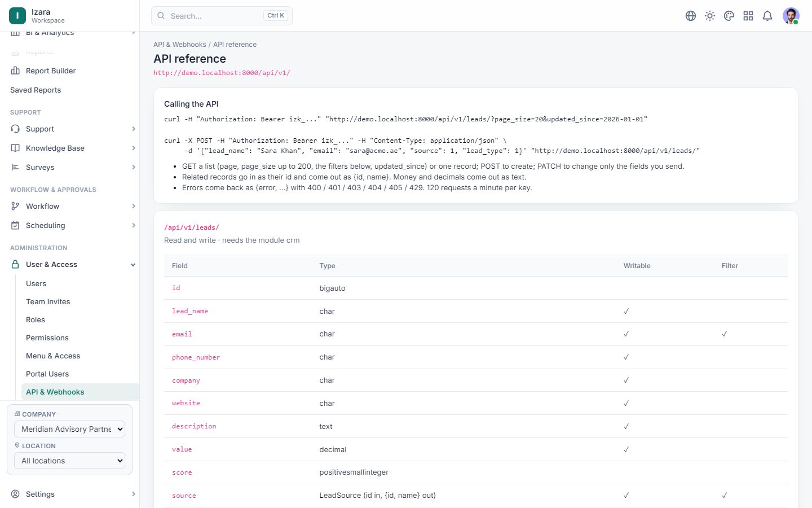
Task: Open the color palette theme icon
Action: click(729, 16)
